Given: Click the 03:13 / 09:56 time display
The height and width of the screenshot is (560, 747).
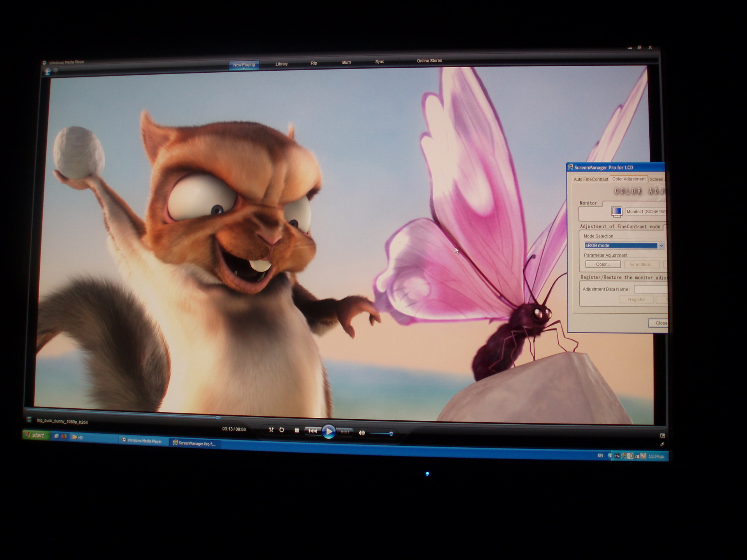Looking at the screenshot, I should 234,429.
